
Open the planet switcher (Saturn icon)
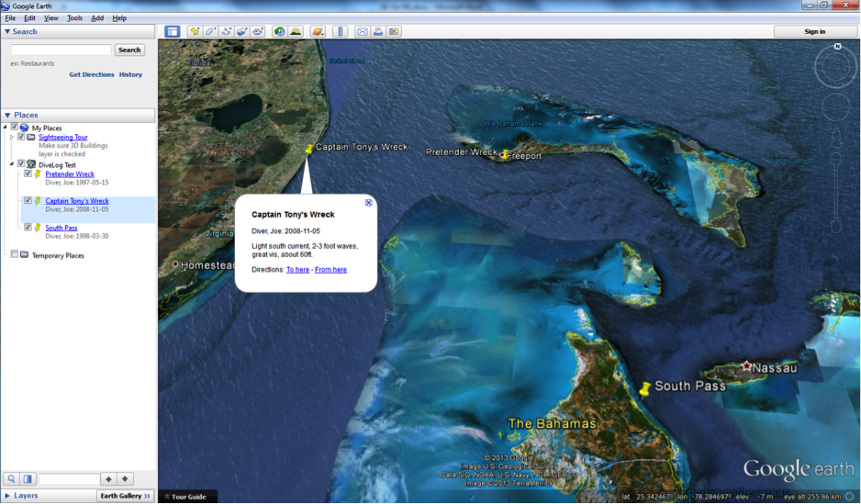point(318,31)
